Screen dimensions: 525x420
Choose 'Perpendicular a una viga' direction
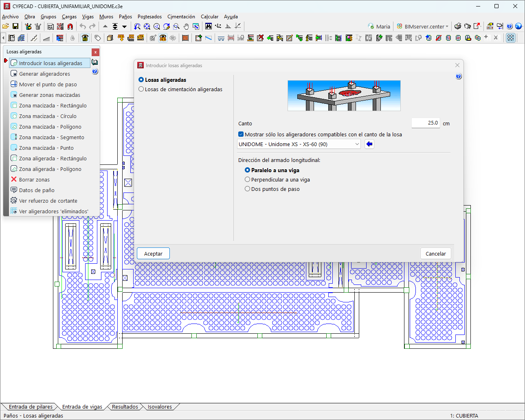click(x=247, y=179)
